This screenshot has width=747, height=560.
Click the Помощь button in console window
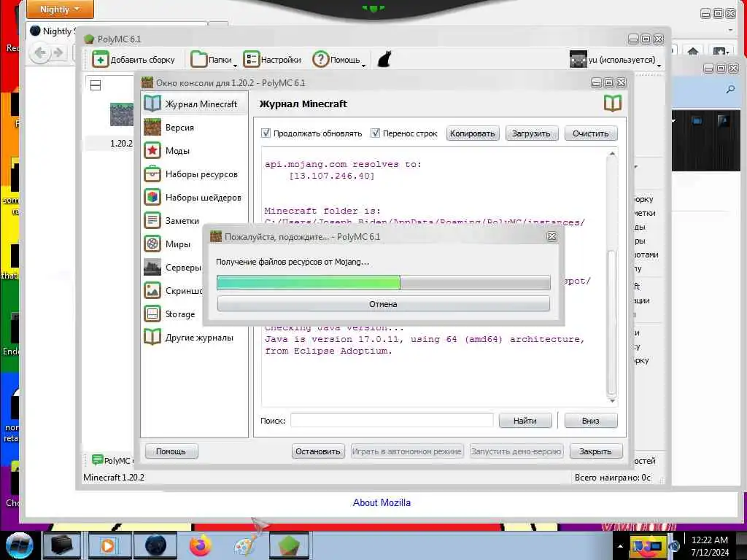(x=171, y=451)
